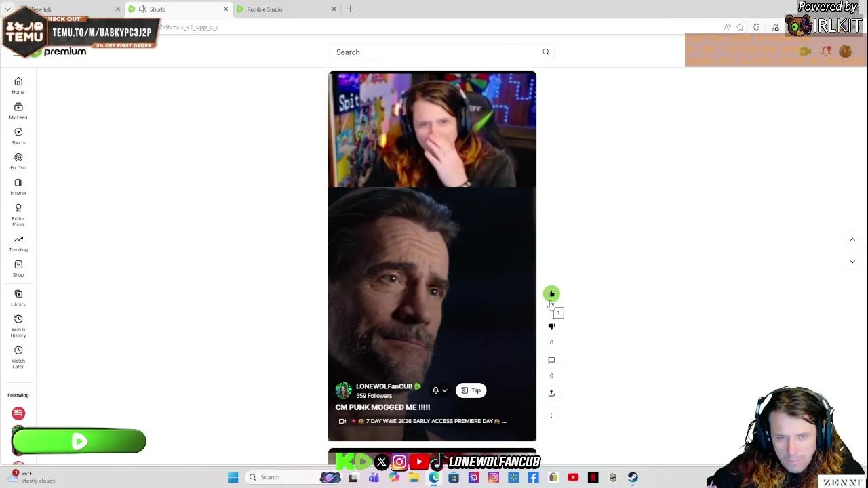Open the Trending page

click(x=18, y=243)
